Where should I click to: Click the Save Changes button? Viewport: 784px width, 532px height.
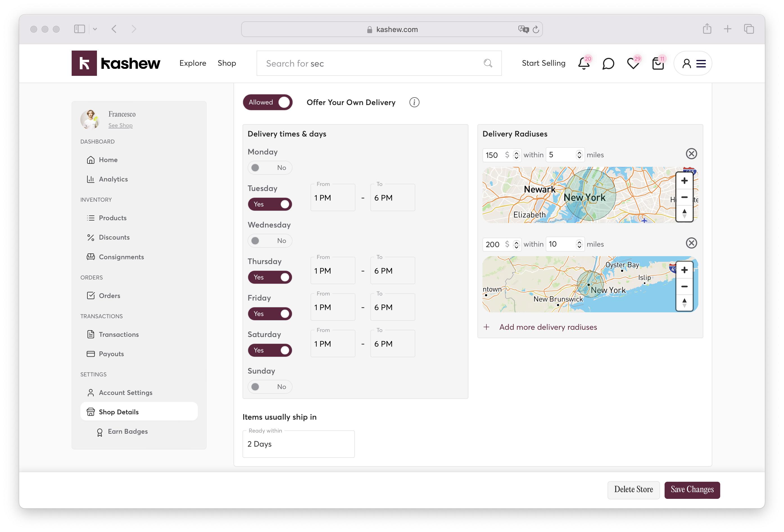click(692, 490)
